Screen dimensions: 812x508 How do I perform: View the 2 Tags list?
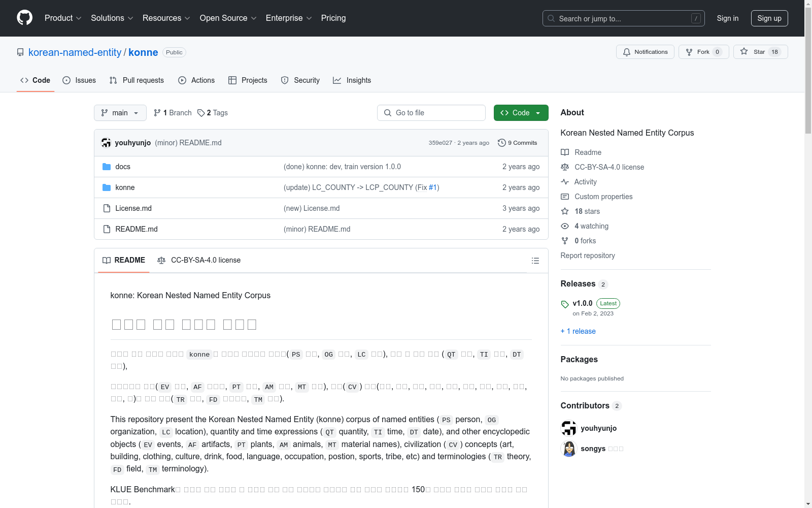213,113
